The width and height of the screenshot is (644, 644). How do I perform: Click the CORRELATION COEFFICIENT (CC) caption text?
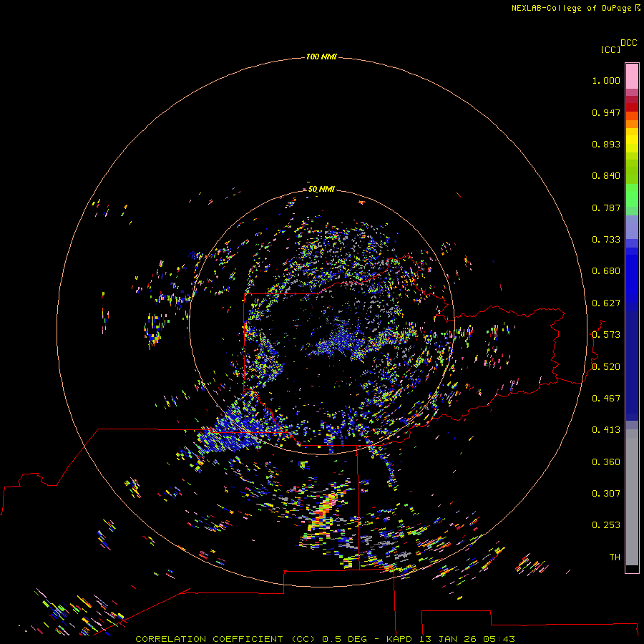pos(225,639)
